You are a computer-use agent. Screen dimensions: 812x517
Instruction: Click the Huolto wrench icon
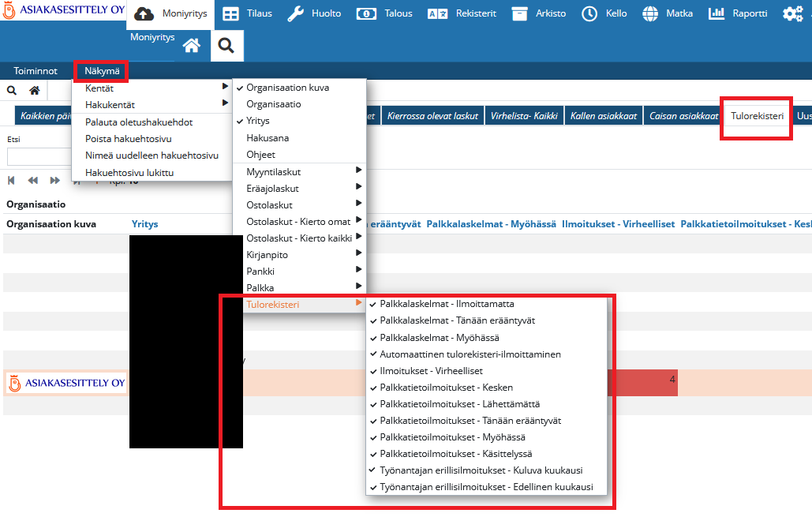pos(295,14)
